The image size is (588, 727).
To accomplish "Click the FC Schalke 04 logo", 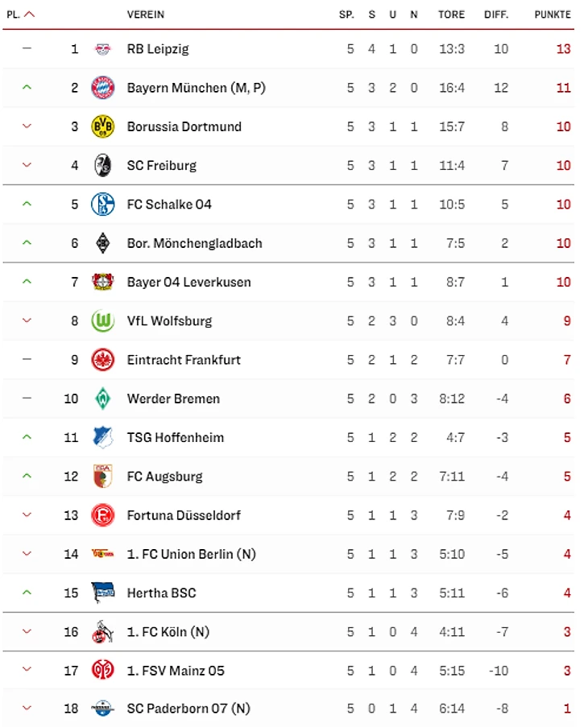I will (x=102, y=204).
